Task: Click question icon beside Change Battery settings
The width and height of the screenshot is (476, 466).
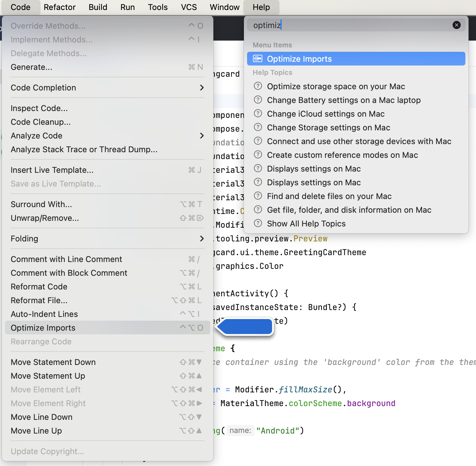Action: tap(258, 100)
